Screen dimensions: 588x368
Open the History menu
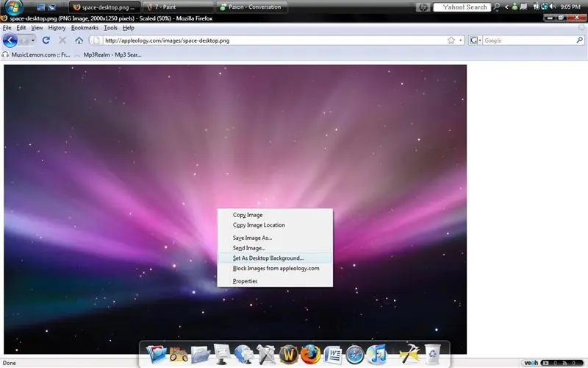click(57, 28)
